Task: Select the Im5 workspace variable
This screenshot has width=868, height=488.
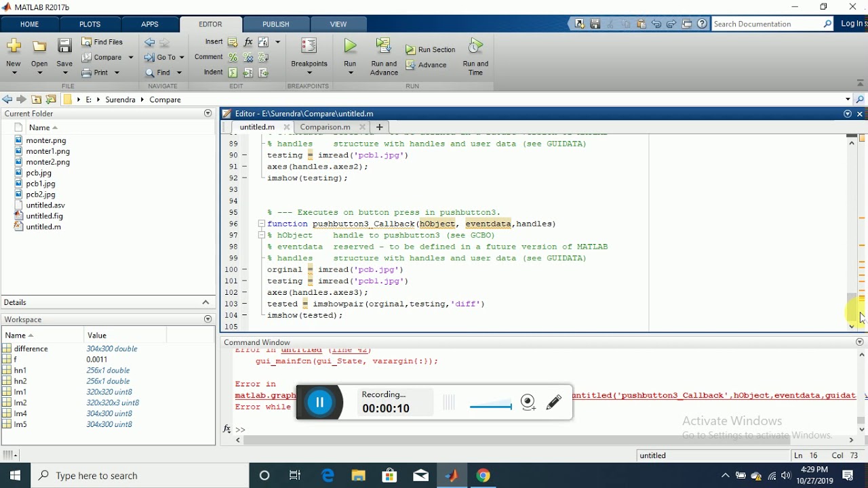Action: click(x=20, y=424)
